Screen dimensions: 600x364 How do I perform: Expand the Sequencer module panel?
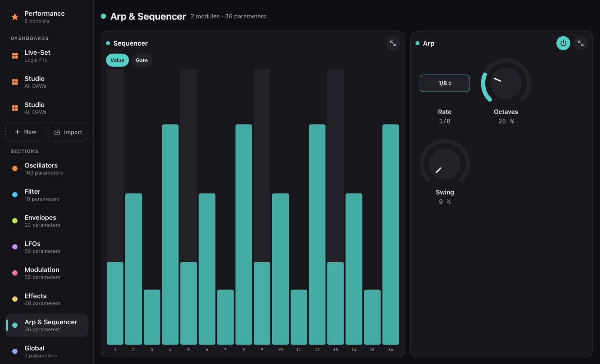click(393, 43)
